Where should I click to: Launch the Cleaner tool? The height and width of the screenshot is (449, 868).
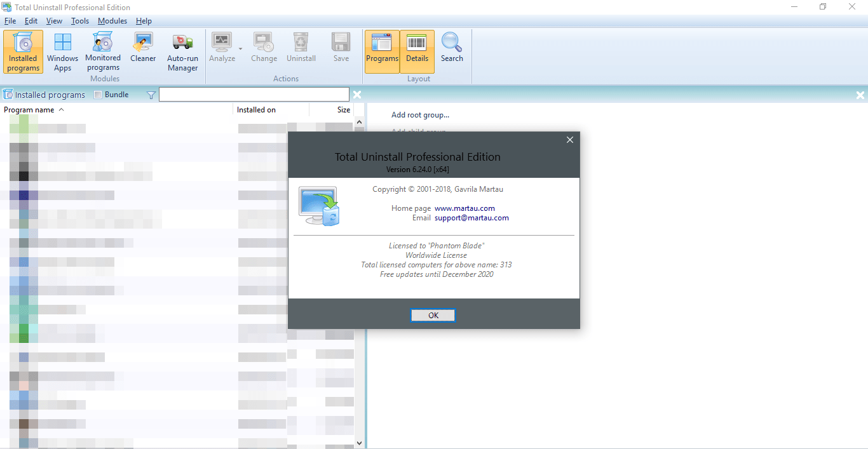click(x=143, y=48)
